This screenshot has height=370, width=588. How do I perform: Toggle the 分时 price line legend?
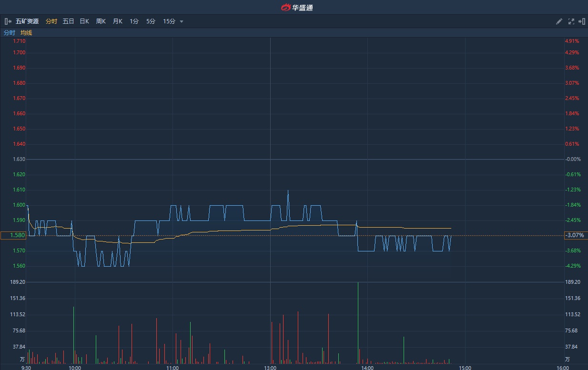click(x=10, y=33)
